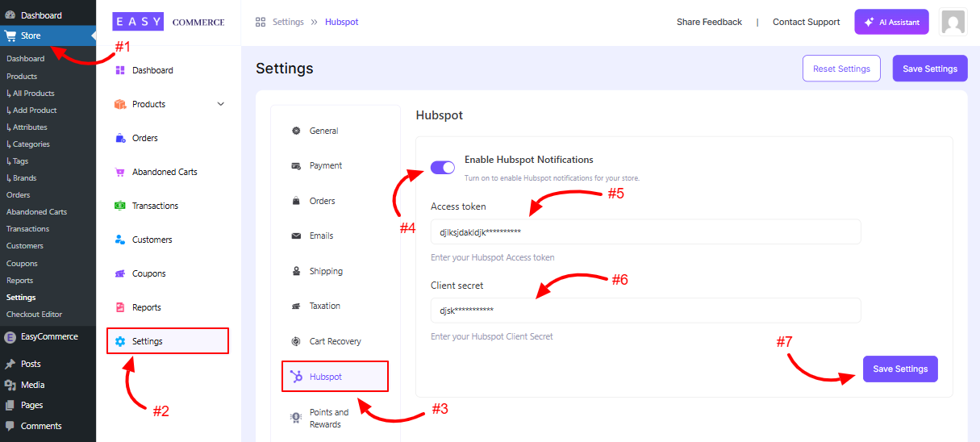
Task: Click the Cart Recovery settings icon
Action: [296, 341]
